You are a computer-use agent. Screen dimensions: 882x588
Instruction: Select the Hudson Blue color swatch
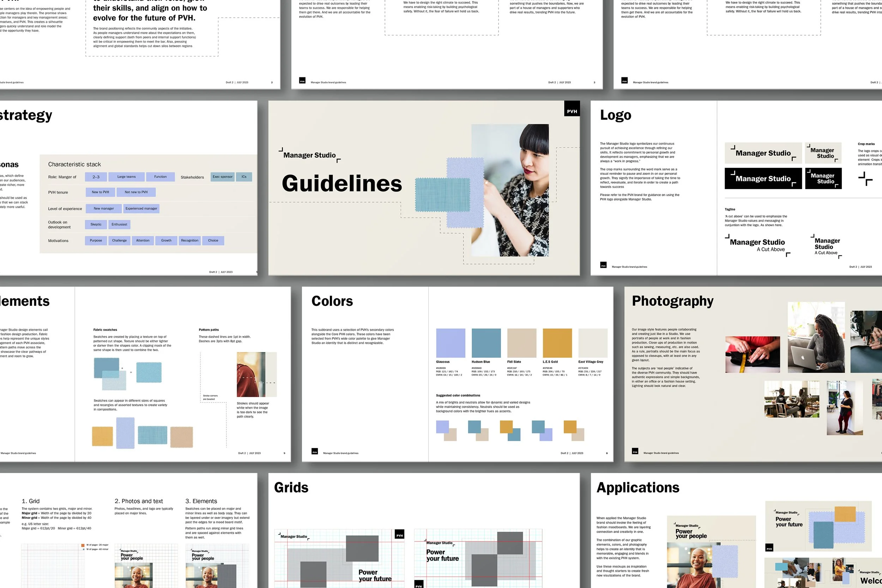486,343
